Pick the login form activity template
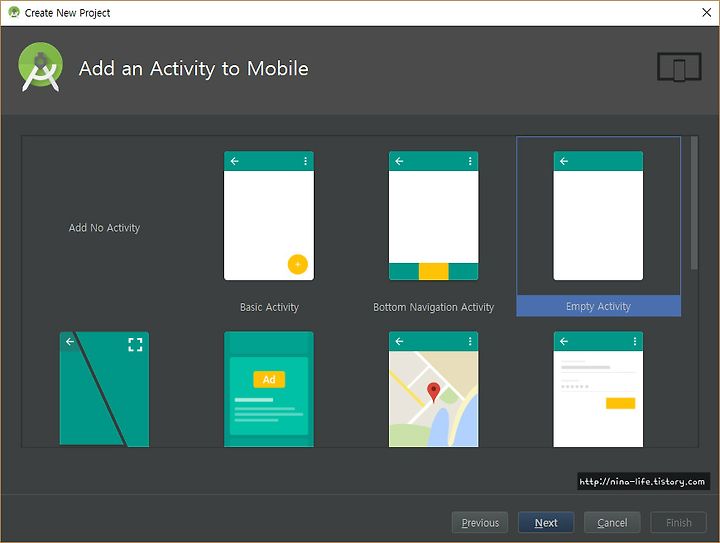Viewport: 720px width, 543px height. (x=598, y=389)
